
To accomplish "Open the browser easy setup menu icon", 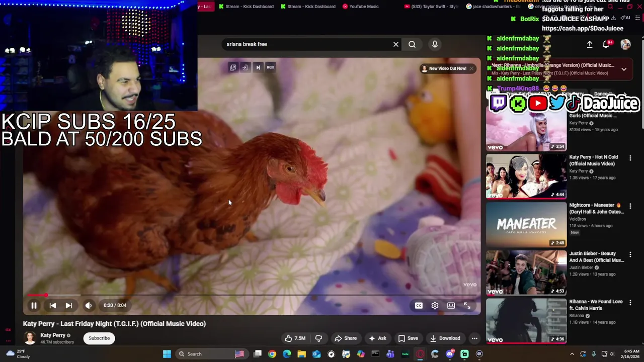I will click(x=636, y=18).
